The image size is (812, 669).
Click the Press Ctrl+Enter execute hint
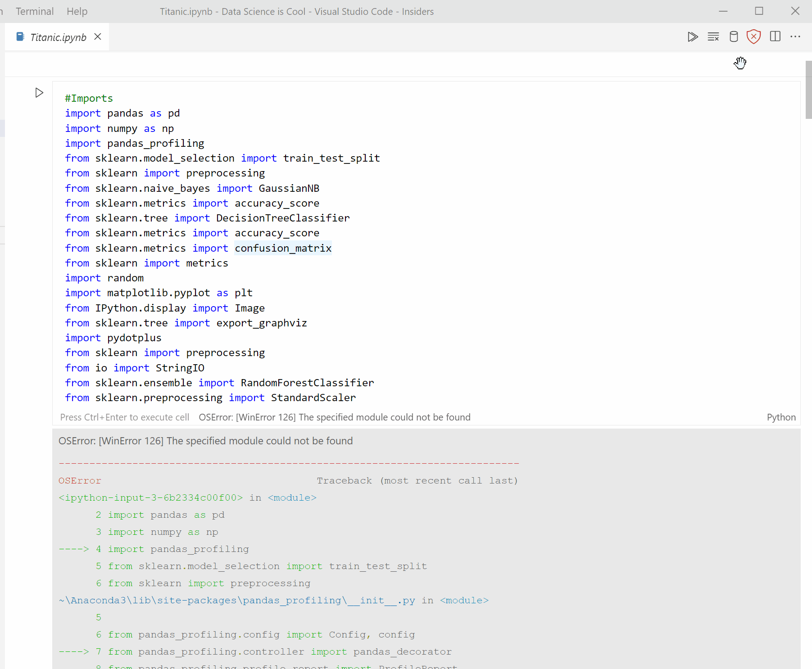point(125,417)
